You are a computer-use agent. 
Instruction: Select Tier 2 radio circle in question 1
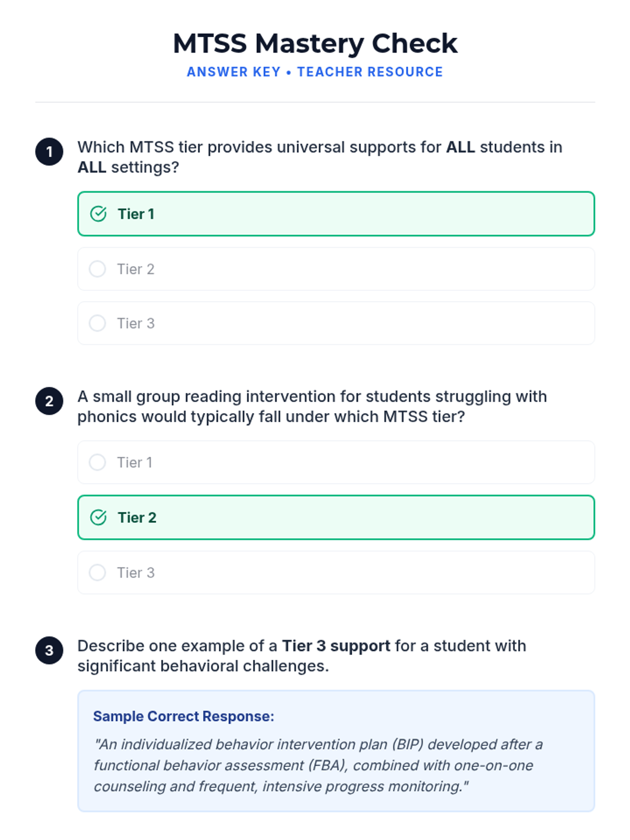(x=97, y=269)
